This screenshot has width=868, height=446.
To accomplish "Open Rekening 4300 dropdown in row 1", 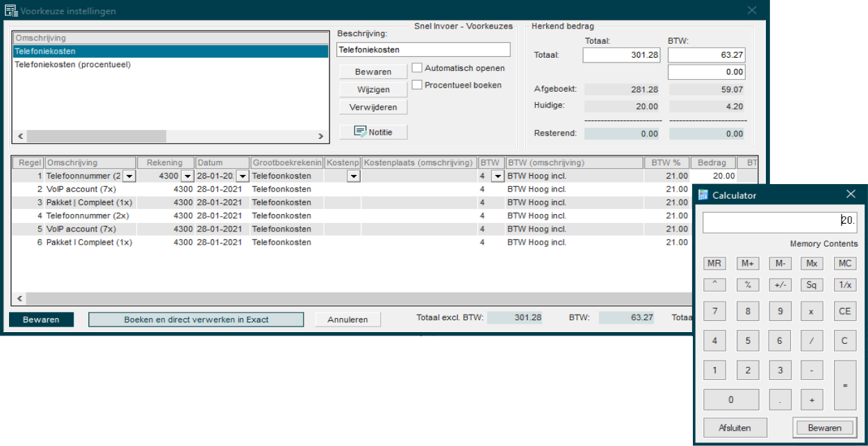I will pyautogui.click(x=188, y=176).
